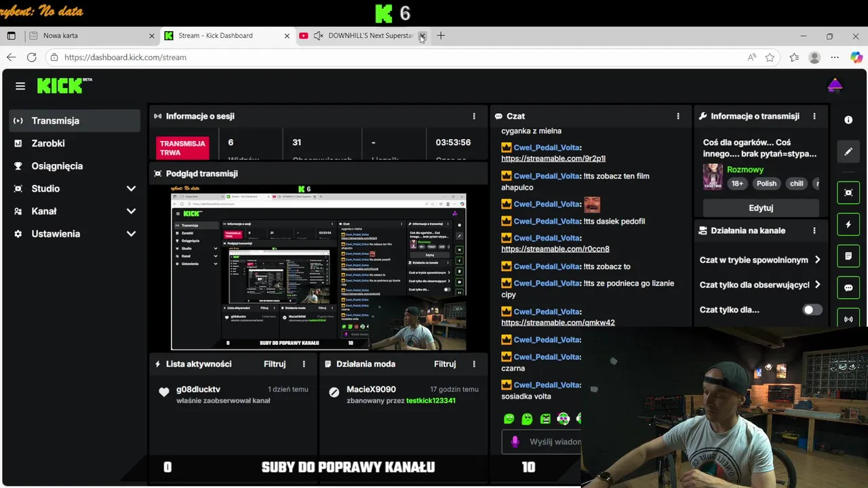The image size is (868, 488).
Task: Open the three-dot menu of Lista aktywności
Action: (x=304, y=364)
